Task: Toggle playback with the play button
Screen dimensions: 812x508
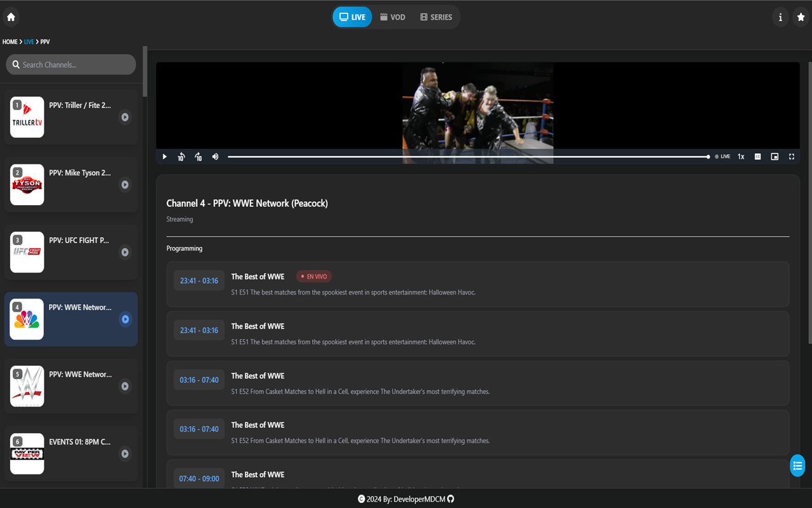Action: [x=164, y=156]
